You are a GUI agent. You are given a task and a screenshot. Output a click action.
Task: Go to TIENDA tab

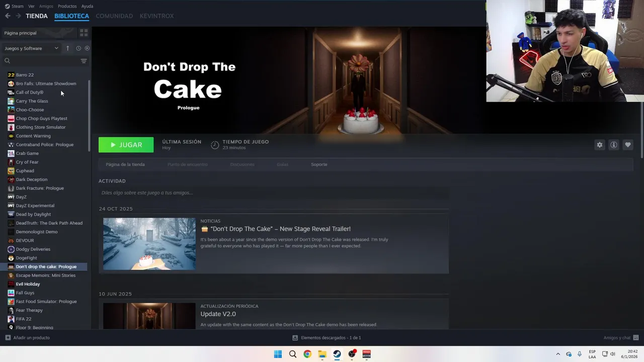[x=37, y=16]
